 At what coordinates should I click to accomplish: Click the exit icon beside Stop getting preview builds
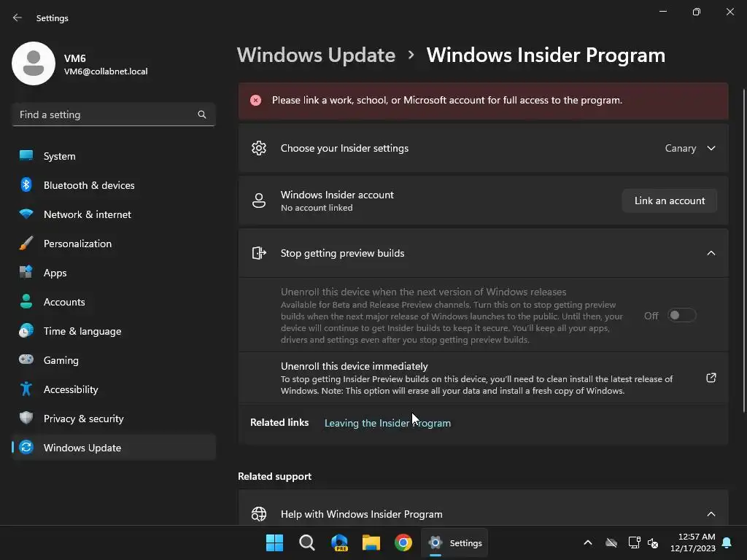(259, 253)
